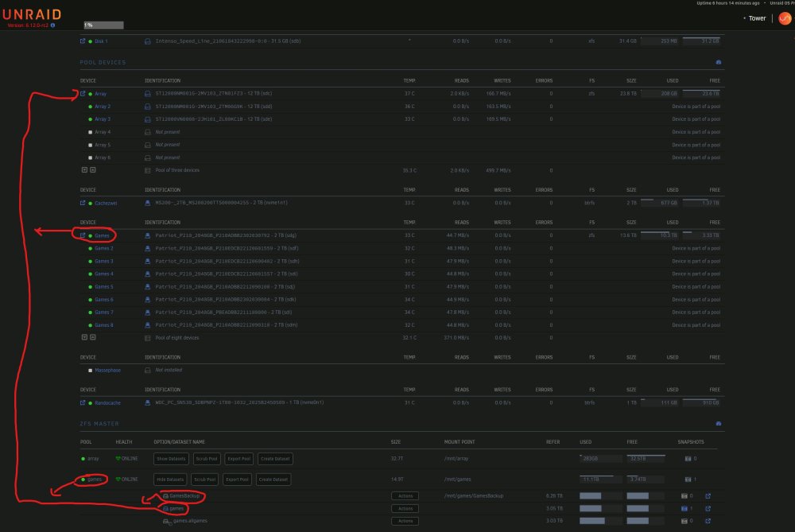The image size is (795, 532).
Task: Expand array pool with Show Datasets
Action: point(171,459)
